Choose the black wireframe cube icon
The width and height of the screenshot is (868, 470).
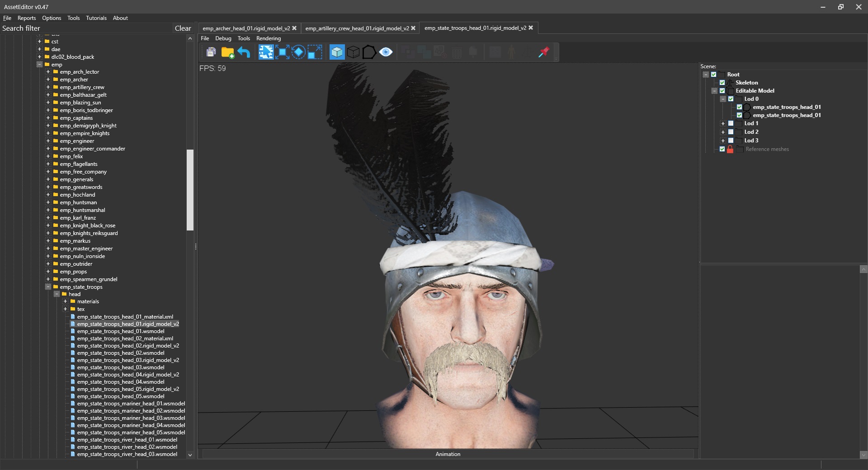tap(353, 52)
